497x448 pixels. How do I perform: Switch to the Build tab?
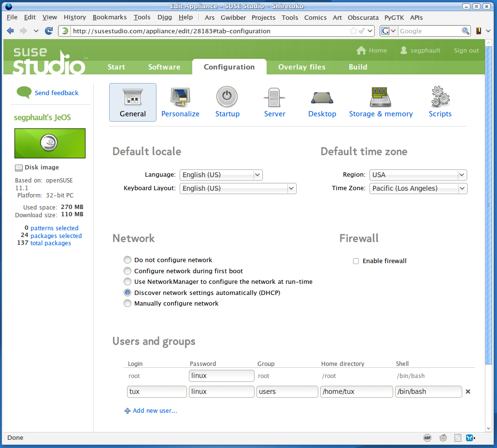coord(358,67)
